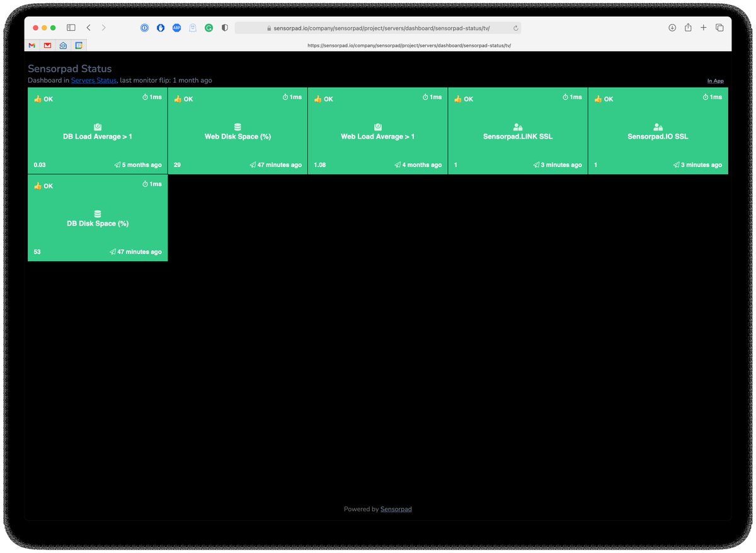Click the database icon above Web Disk Space
Screen dimensions: 756x553
238,127
